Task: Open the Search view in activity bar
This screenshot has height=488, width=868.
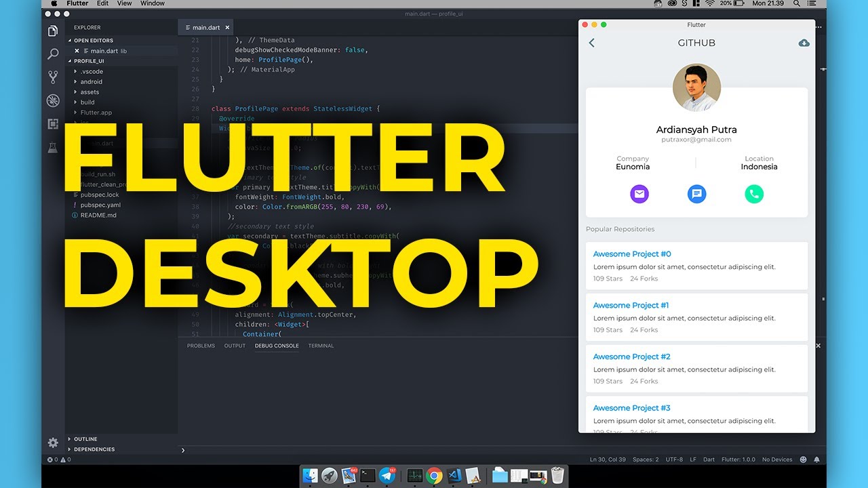Action: tap(53, 54)
